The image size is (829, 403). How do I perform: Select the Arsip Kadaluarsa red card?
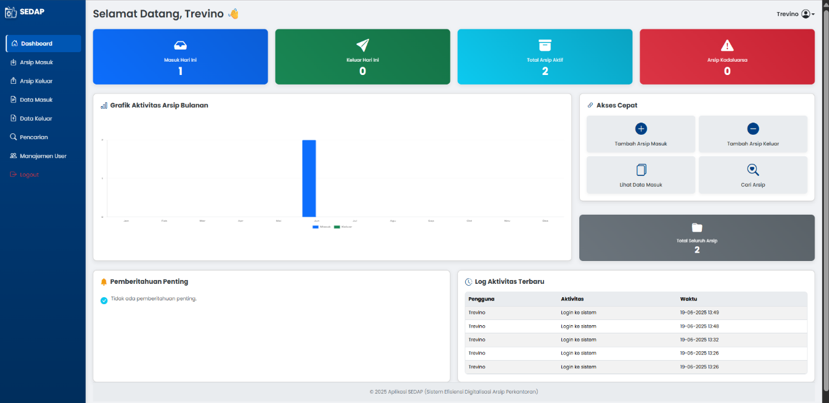coord(727,57)
